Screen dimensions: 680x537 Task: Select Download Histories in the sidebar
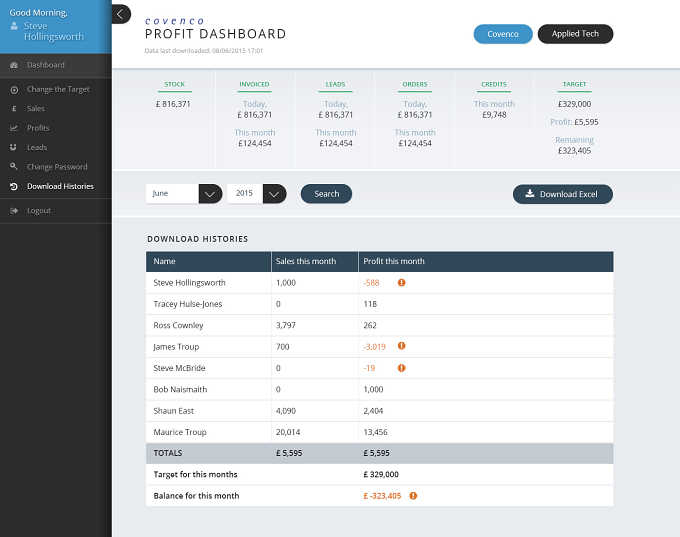coord(60,187)
